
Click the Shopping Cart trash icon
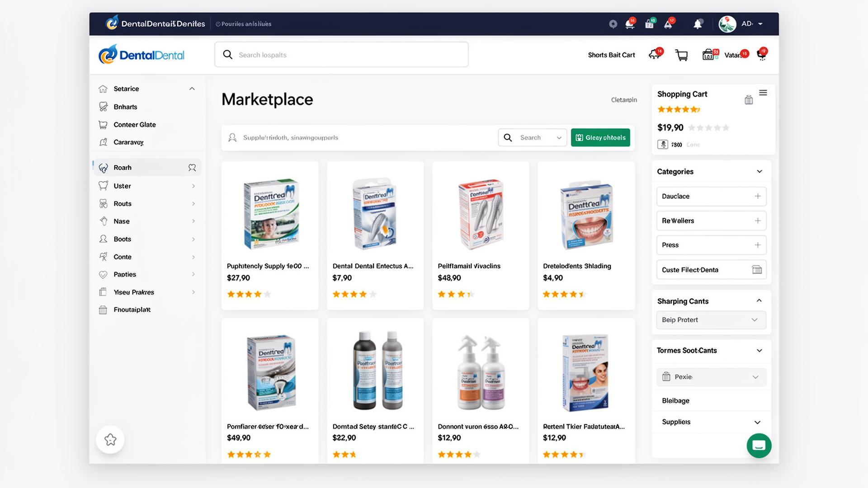coord(749,100)
